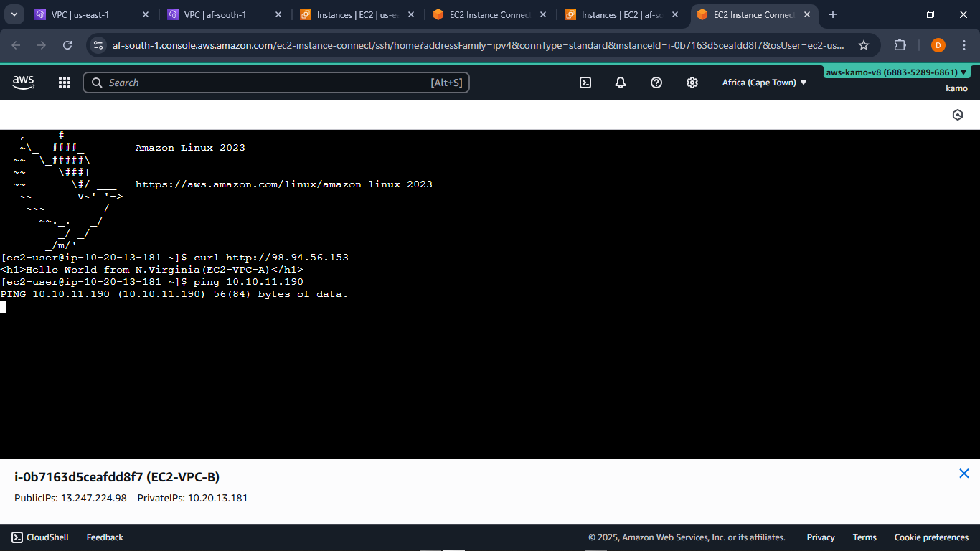Open the AWS services grid menu
This screenshot has height=551, width=980.
(x=64, y=82)
